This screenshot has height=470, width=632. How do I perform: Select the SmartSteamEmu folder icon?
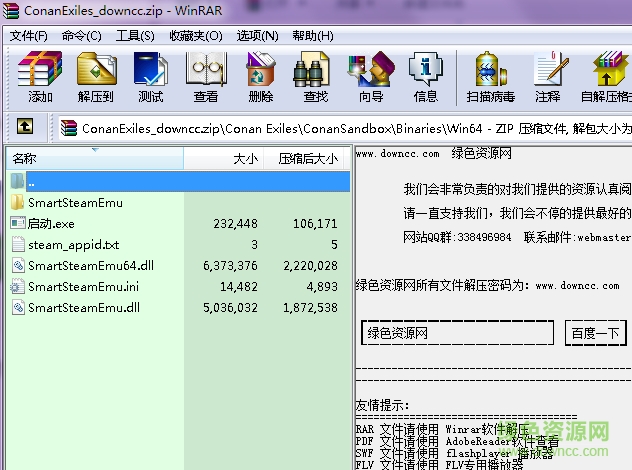pos(17,202)
